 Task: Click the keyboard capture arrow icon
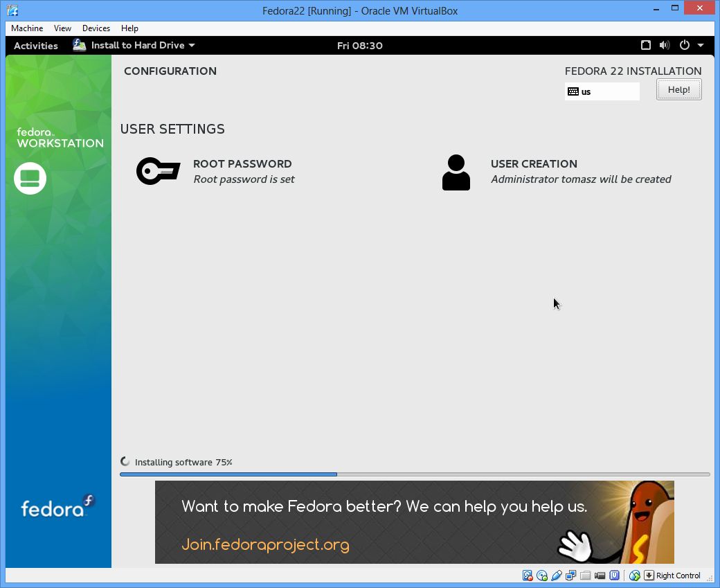tap(649, 575)
